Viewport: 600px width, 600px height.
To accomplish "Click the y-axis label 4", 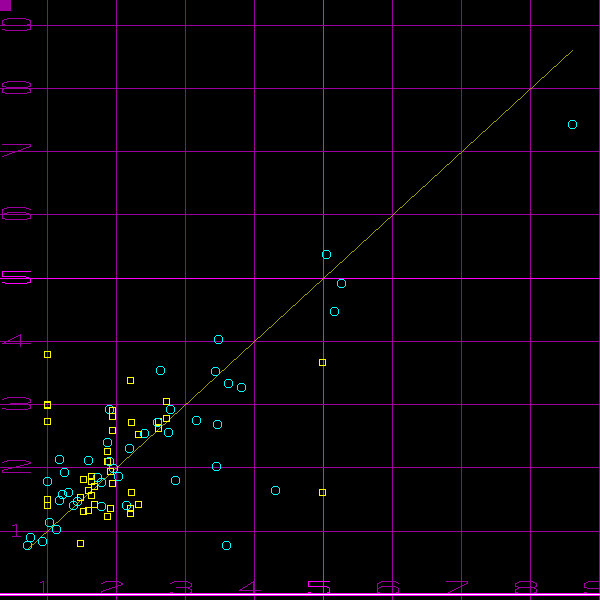I will click(16, 341).
